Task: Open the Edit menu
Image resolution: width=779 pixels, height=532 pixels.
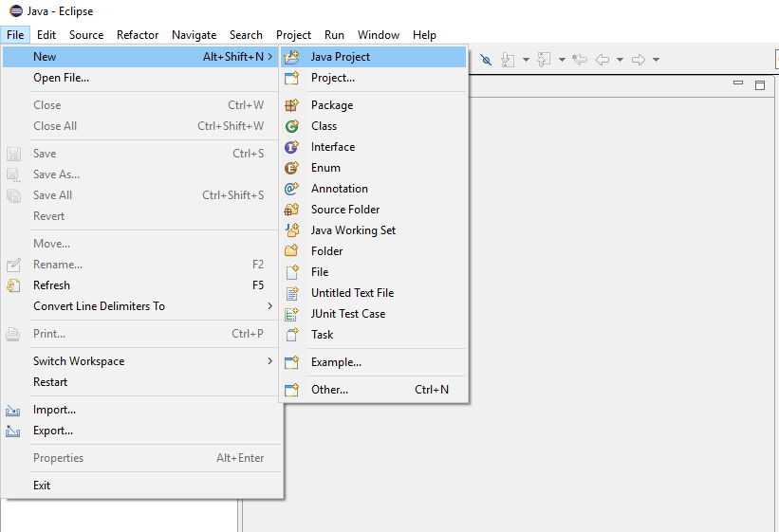Action: pos(46,35)
